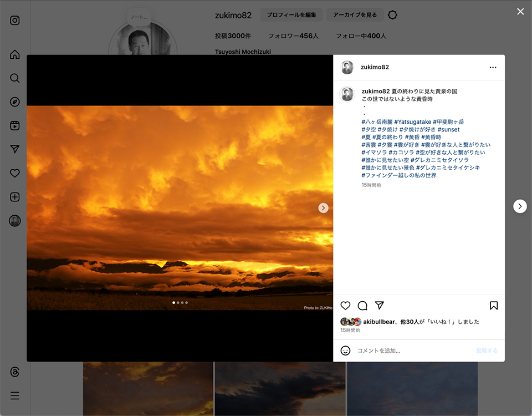Open hashtag #カコソラ
Image resolution: width=532 pixels, height=416 pixels.
(x=401, y=153)
